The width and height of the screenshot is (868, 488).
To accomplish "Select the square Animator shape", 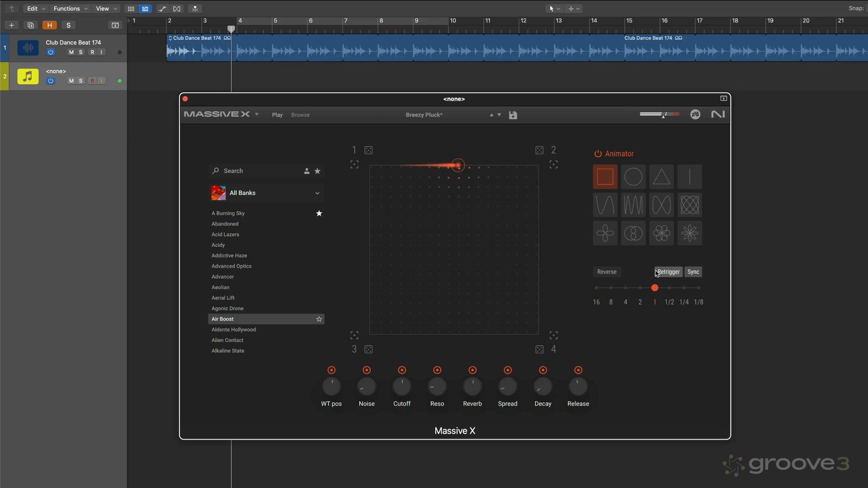I will [x=605, y=176].
